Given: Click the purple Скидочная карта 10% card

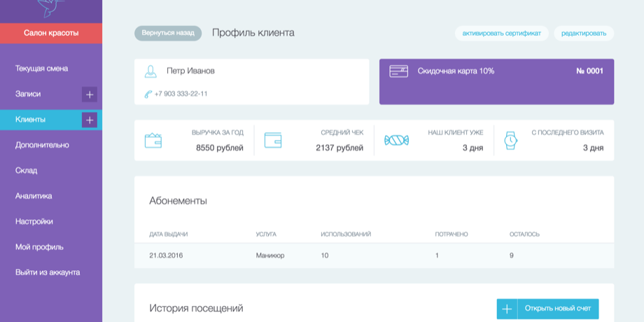Looking at the screenshot, I should [x=496, y=82].
